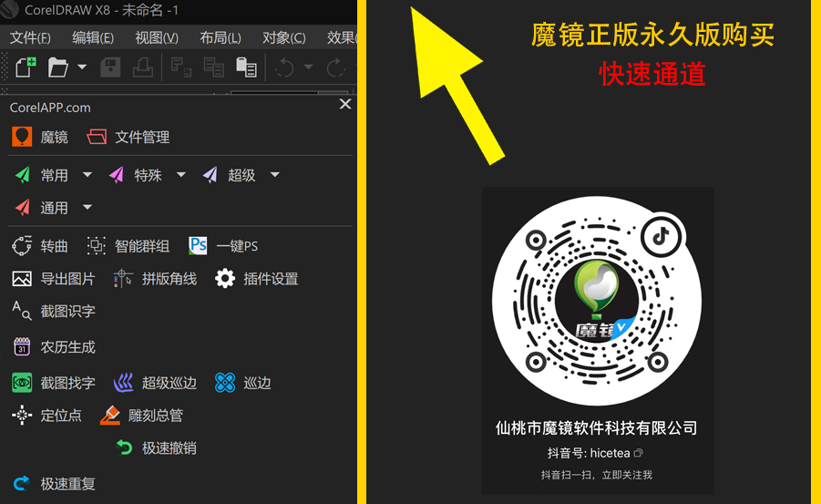Click the 截图识字 OCR icon
The width and height of the screenshot is (821, 504).
click(22, 311)
